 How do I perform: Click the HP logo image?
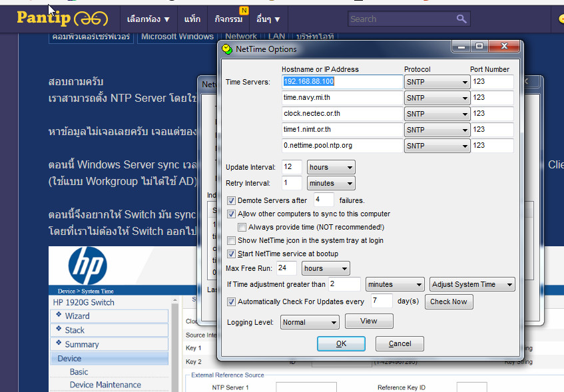click(87, 266)
